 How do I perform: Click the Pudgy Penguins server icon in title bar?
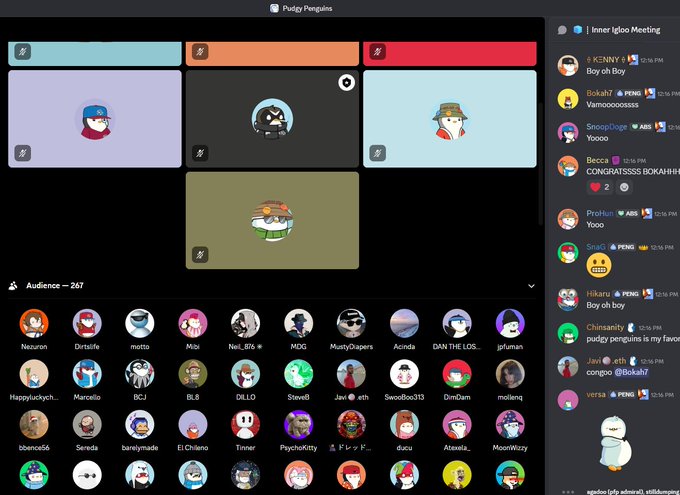(x=274, y=8)
